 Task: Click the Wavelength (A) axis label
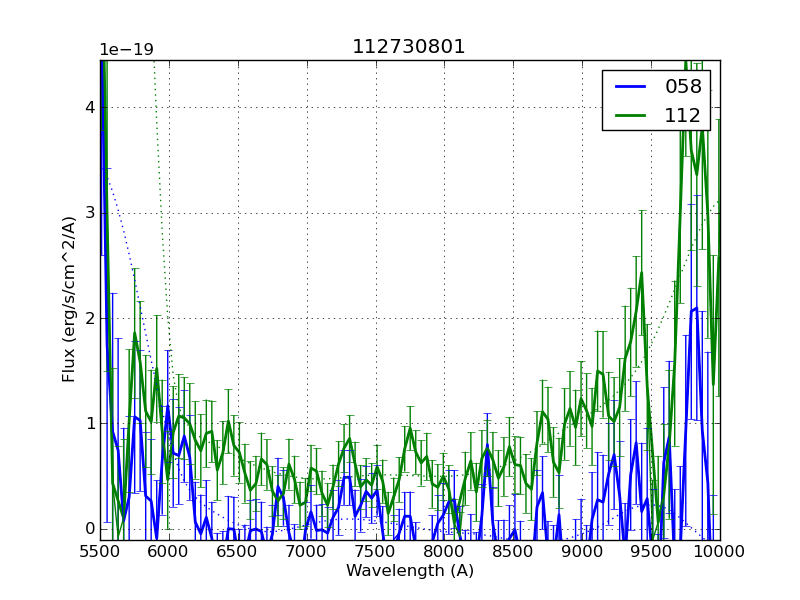pyautogui.click(x=410, y=571)
